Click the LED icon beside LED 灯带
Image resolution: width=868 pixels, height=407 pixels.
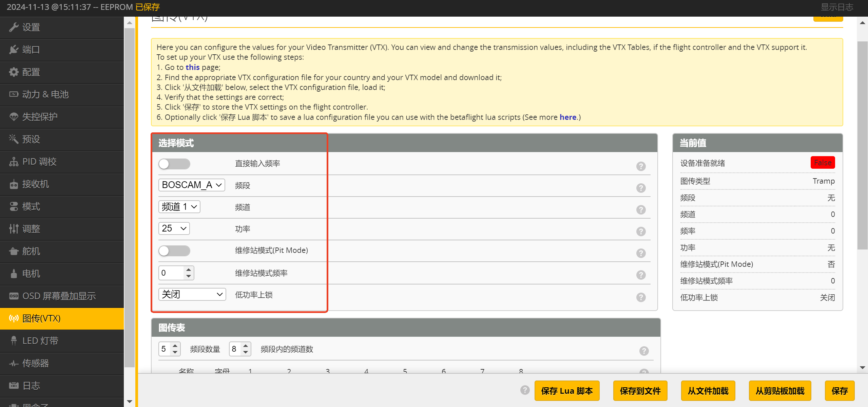pyautogui.click(x=14, y=341)
